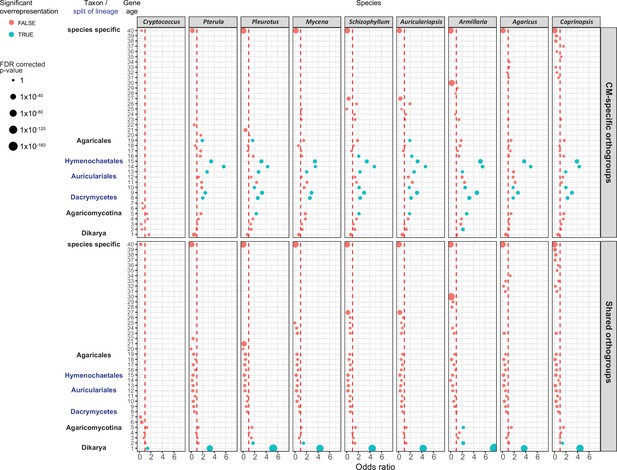Click the Pterula species header
Screen dimensions: 617x470
click(x=213, y=22)
